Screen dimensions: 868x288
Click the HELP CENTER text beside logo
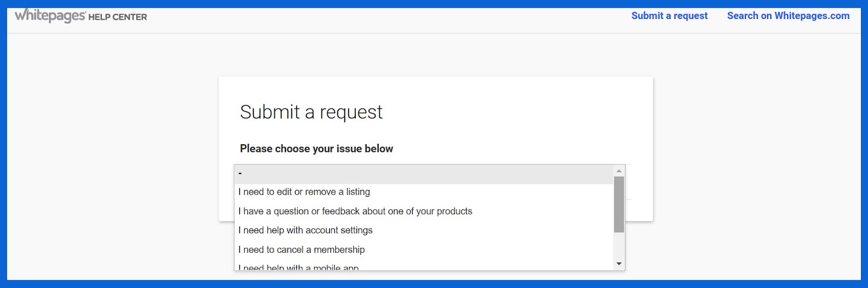click(x=118, y=17)
